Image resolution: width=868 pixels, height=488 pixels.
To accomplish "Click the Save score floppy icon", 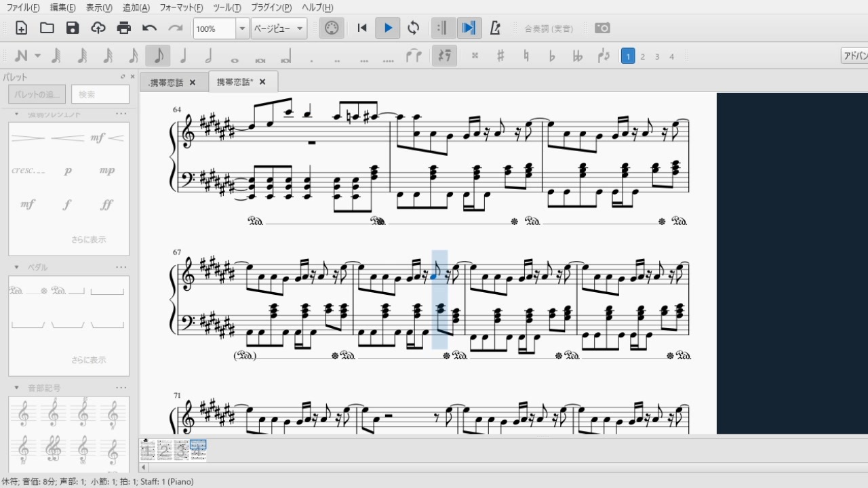I will (x=73, y=28).
